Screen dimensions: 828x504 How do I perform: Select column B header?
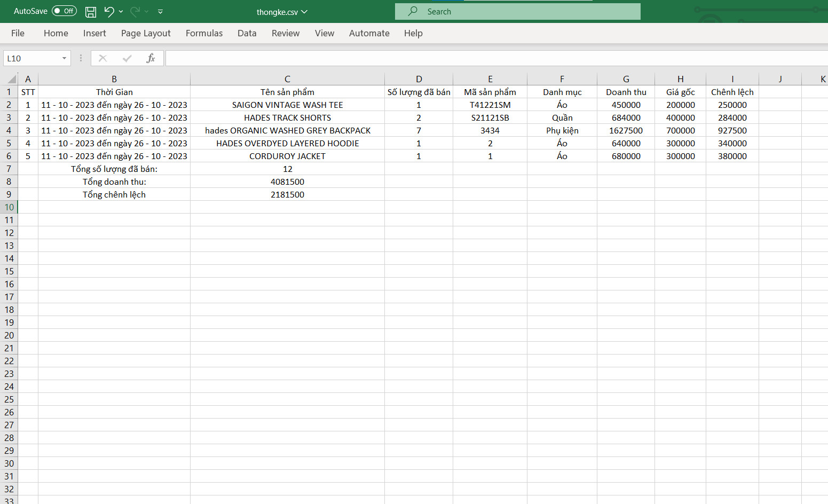point(114,79)
